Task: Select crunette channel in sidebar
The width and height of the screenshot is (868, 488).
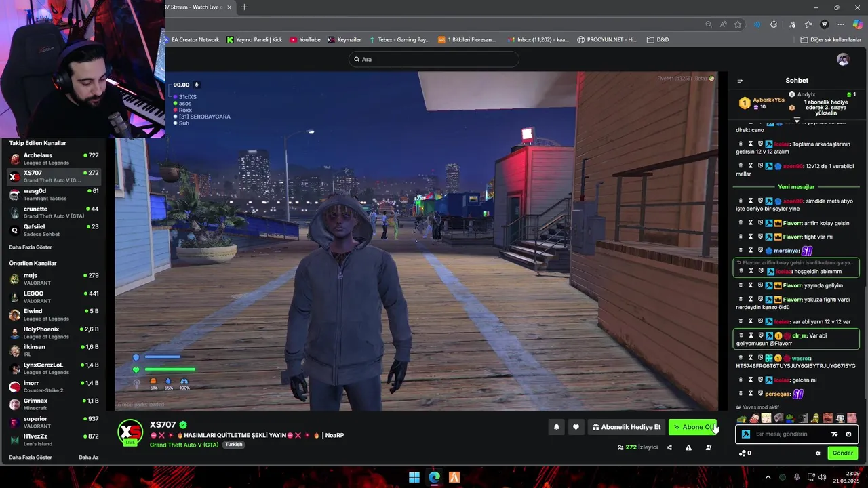Action: click(x=53, y=213)
